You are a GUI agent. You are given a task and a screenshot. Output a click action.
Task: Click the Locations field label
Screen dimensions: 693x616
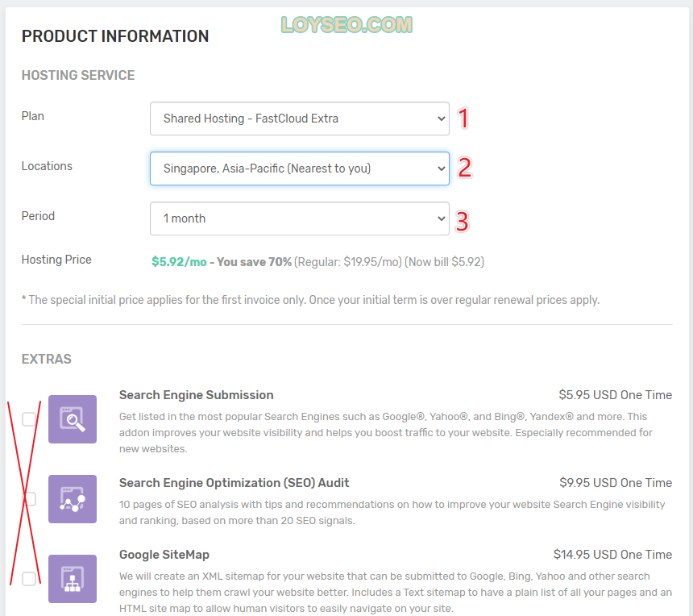47,166
